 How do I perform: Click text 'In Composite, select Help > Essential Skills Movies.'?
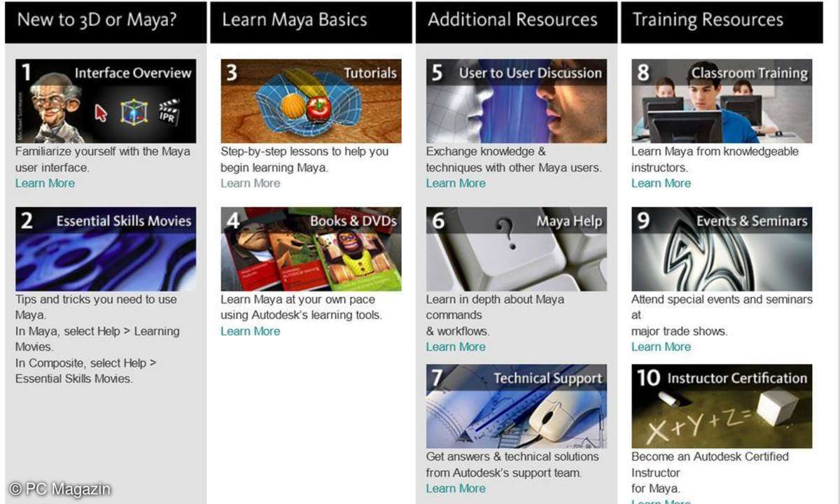tap(86, 371)
